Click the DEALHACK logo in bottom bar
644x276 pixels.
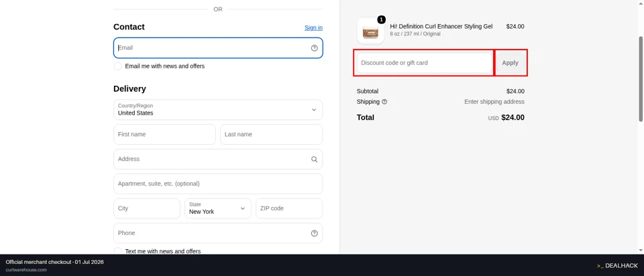(617, 266)
